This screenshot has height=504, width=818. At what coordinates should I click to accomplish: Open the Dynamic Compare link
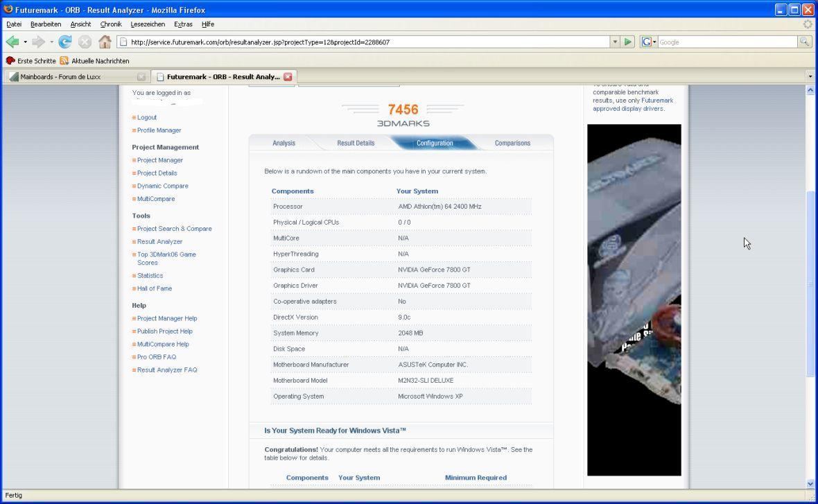coord(163,186)
